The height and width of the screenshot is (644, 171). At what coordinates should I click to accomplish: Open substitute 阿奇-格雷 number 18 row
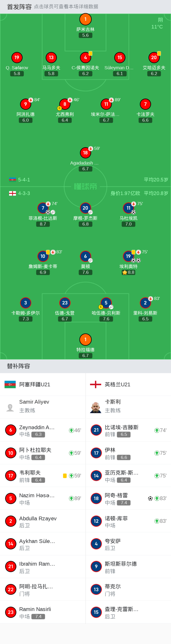[x=128, y=498]
